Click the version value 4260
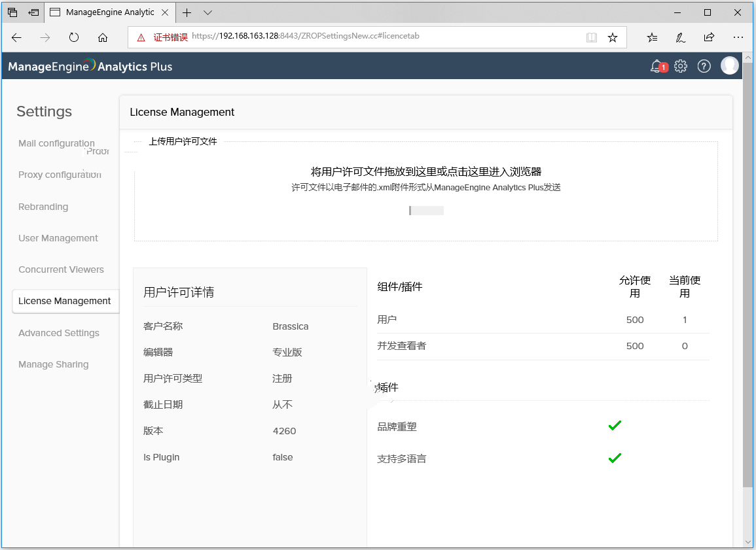 point(285,431)
